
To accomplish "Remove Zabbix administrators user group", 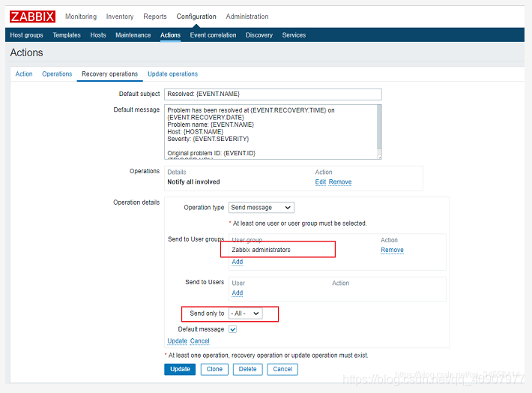I will pyautogui.click(x=392, y=250).
